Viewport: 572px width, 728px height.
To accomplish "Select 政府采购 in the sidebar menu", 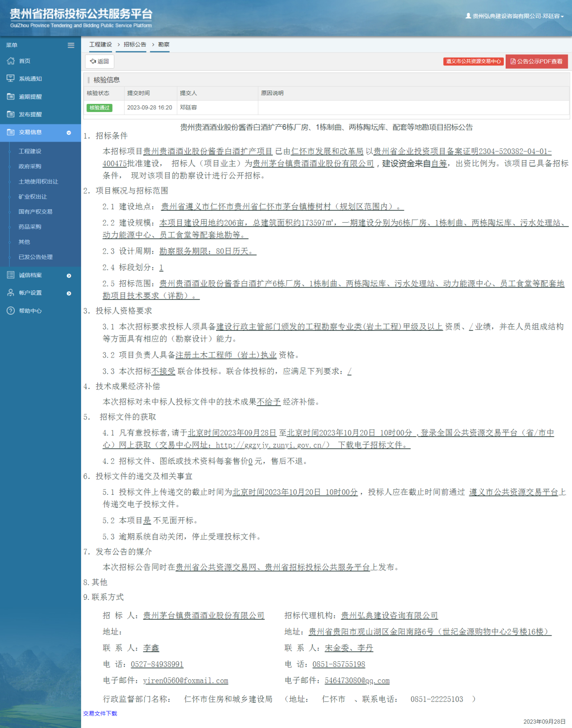I will (30, 166).
